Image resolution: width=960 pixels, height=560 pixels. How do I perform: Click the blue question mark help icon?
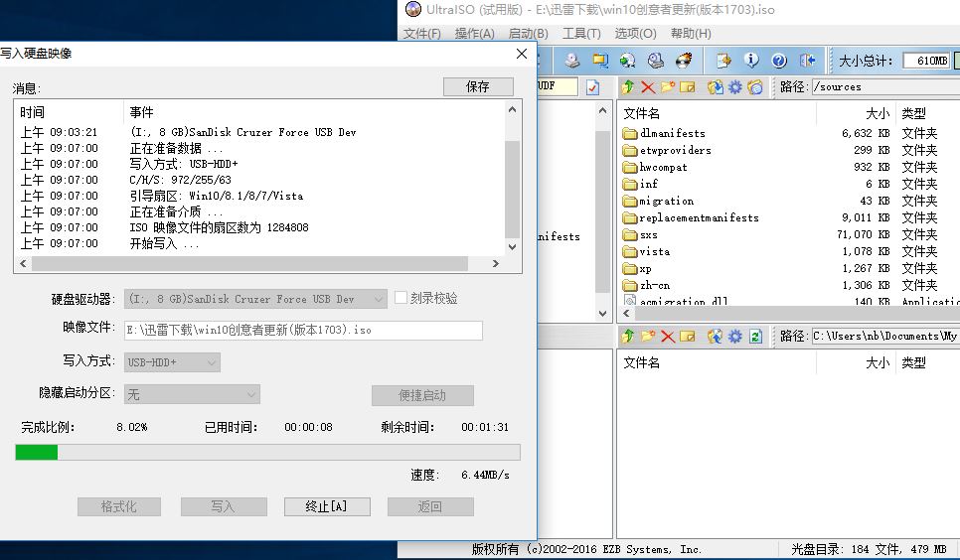[x=779, y=60]
